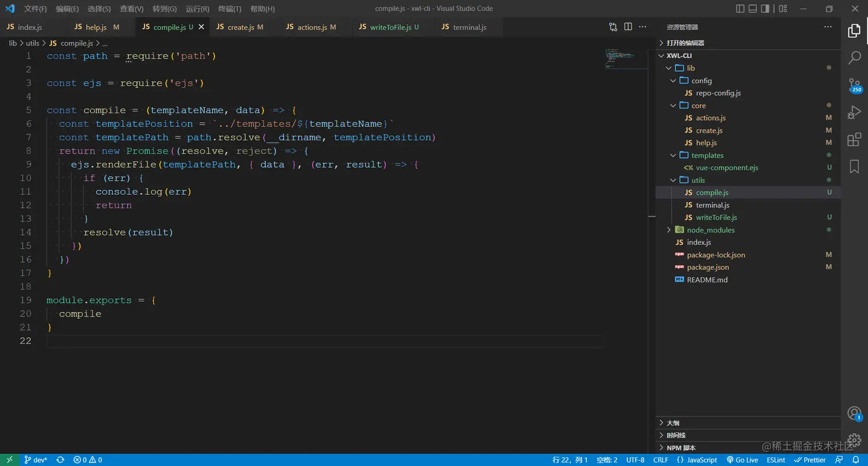Switch to the index.js tab
This screenshot has height=466, width=868.
tap(33, 27)
